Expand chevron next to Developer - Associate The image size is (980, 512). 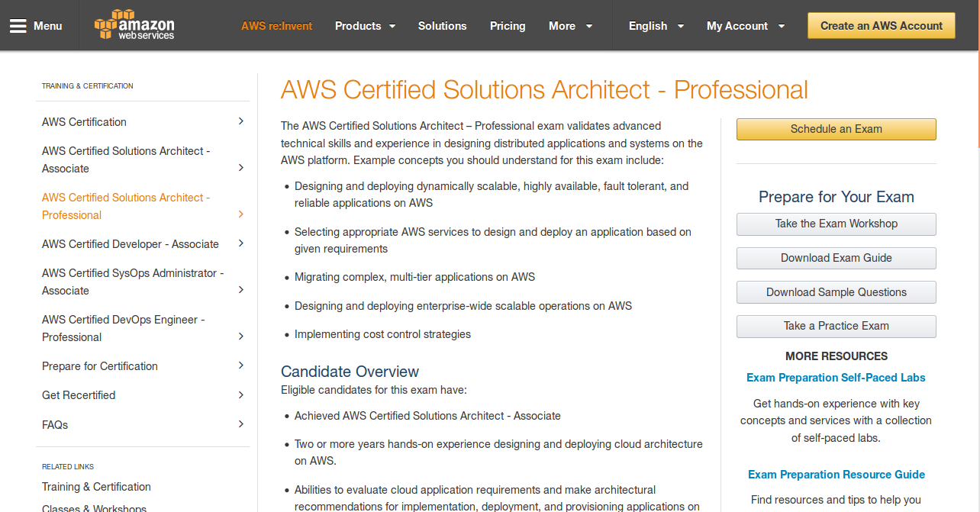click(x=241, y=243)
